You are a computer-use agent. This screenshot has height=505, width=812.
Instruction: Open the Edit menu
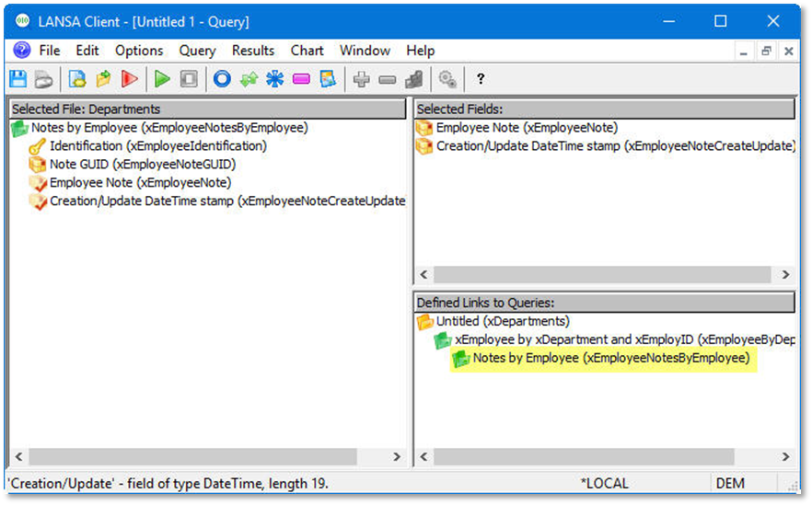[87, 51]
